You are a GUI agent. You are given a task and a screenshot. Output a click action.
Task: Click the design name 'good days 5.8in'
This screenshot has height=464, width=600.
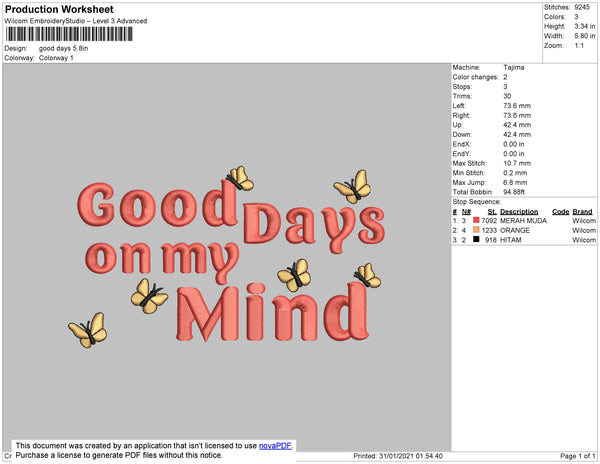click(x=64, y=49)
